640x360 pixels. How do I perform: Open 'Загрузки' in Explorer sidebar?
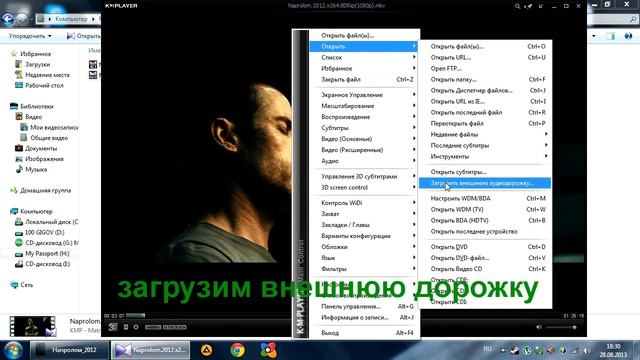tap(33, 64)
